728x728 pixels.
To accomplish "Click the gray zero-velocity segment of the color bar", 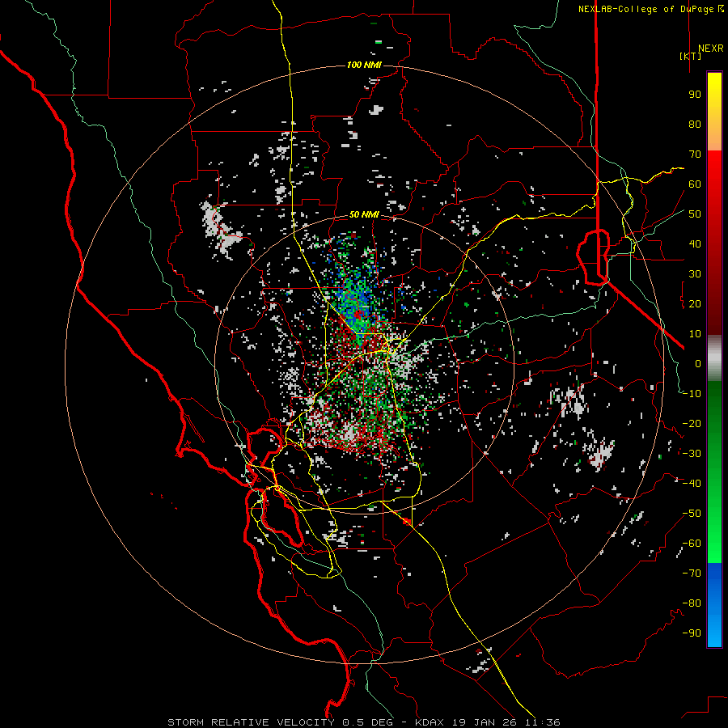I will 714,358.
